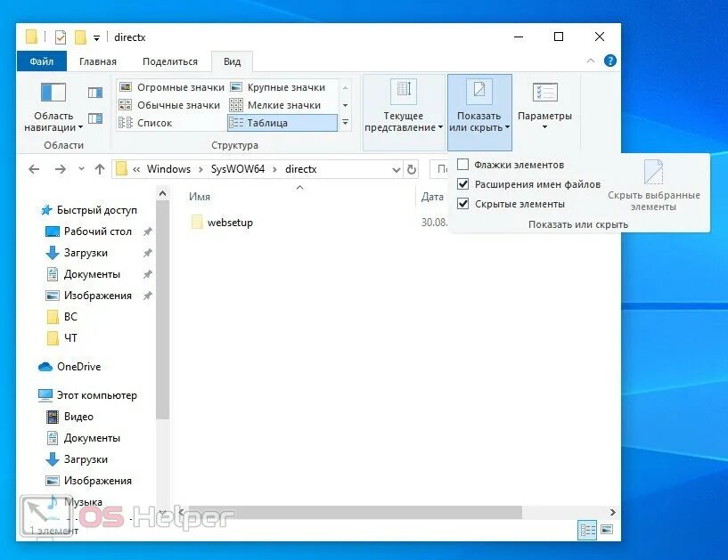Switch to Поделиться ribbon tab
728x560 pixels.
tap(170, 61)
